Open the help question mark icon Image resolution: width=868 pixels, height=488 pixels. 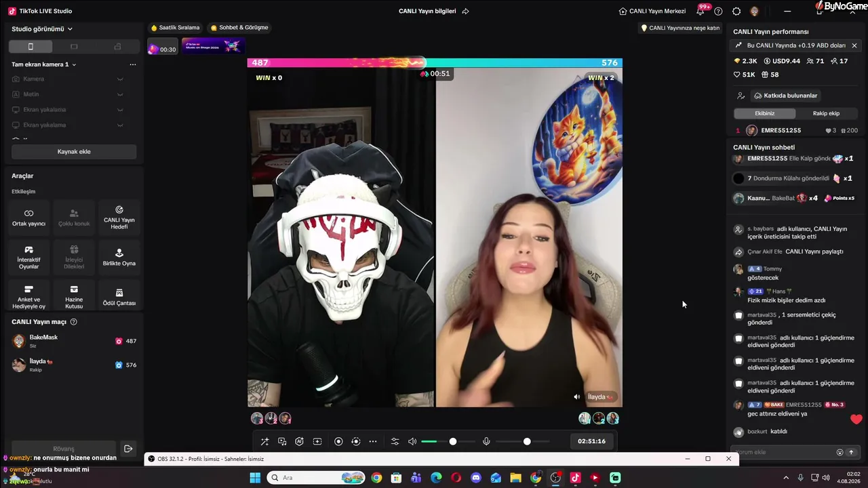(718, 12)
